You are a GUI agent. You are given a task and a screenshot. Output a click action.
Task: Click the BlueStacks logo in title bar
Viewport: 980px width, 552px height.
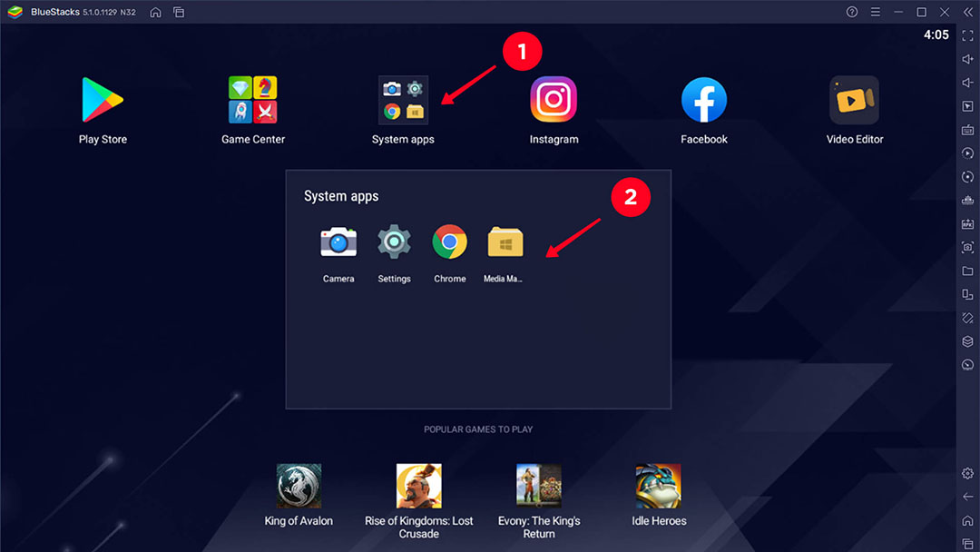point(15,12)
